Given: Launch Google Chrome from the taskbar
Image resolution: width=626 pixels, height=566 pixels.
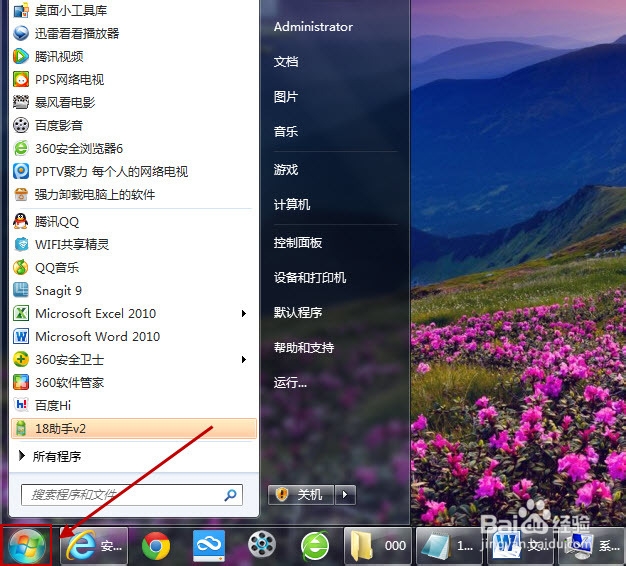Looking at the screenshot, I should 156,545.
